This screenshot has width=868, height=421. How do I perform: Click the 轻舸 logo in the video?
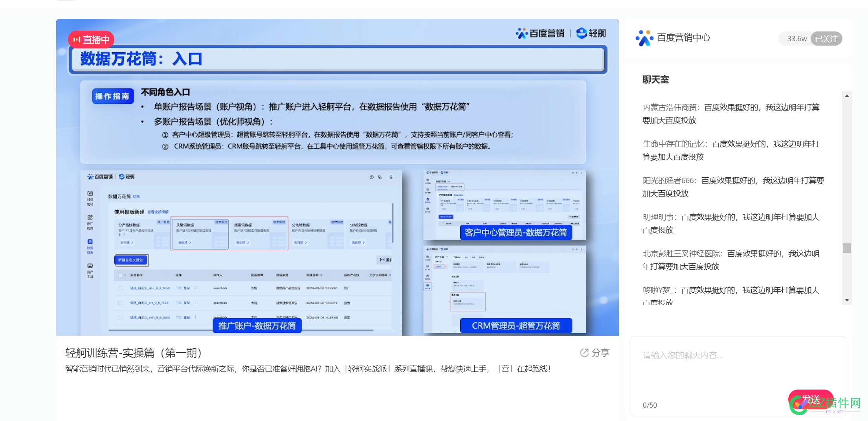pyautogui.click(x=591, y=33)
